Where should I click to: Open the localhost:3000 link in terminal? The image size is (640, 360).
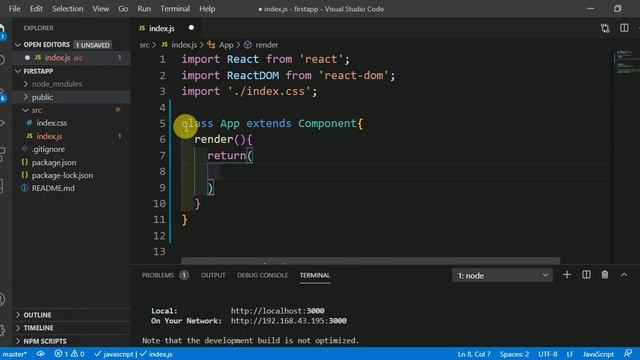click(278, 311)
